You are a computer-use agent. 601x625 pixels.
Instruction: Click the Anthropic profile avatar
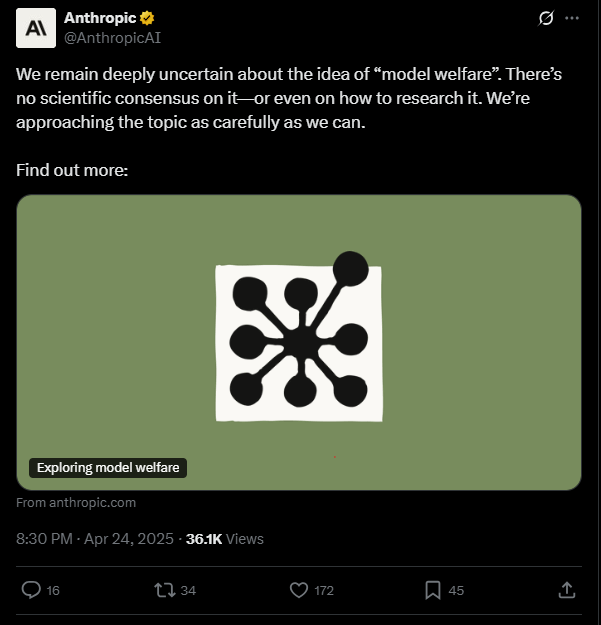click(x=36, y=27)
